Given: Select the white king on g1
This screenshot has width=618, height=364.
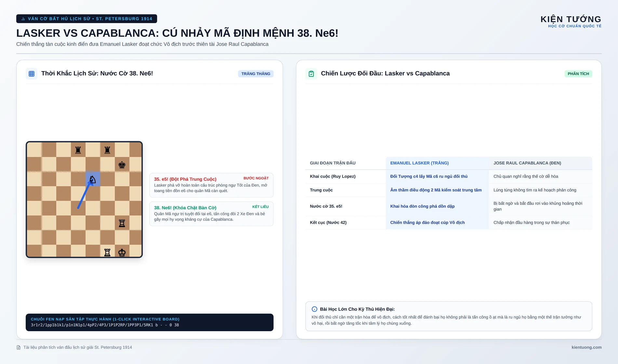Looking at the screenshot, I should (x=122, y=252).
